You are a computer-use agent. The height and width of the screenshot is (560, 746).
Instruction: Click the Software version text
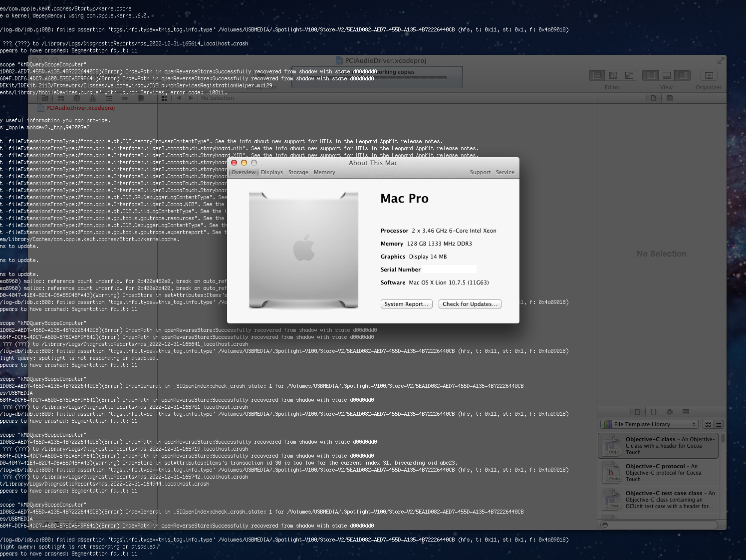pos(449,282)
